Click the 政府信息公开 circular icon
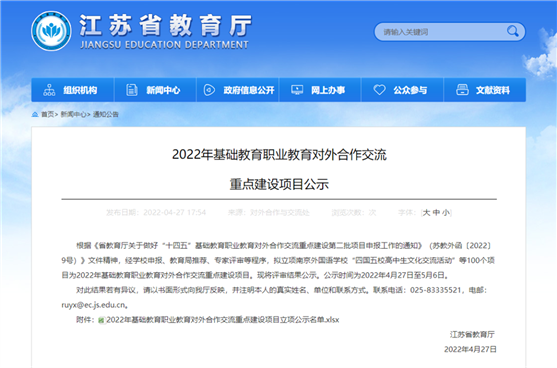The height and width of the screenshot is (368, 557). [x=209, y=90]
